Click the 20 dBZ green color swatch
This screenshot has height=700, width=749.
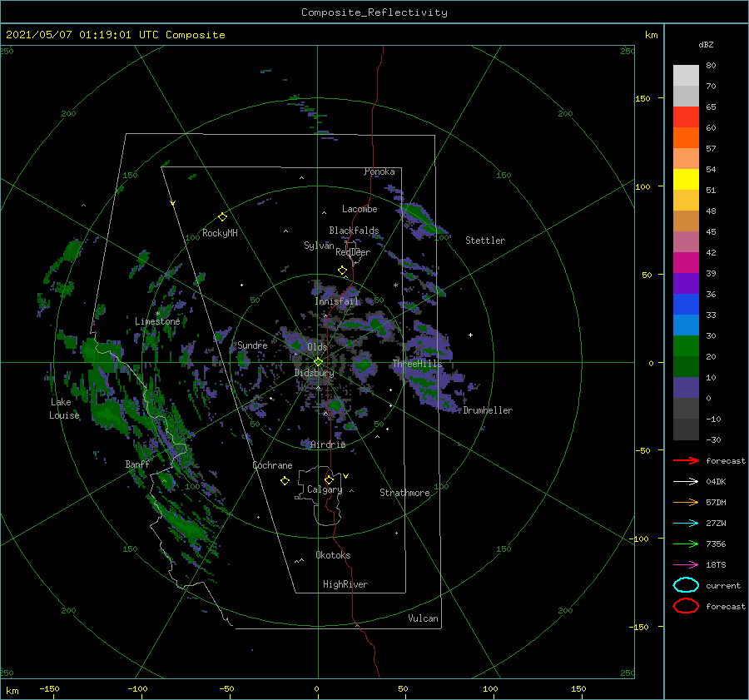point(686,345)
